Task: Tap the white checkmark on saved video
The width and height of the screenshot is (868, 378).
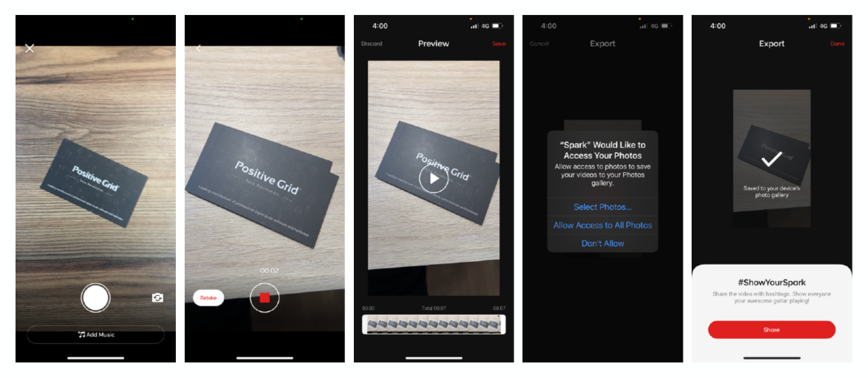Action: (x=771, y=160)
